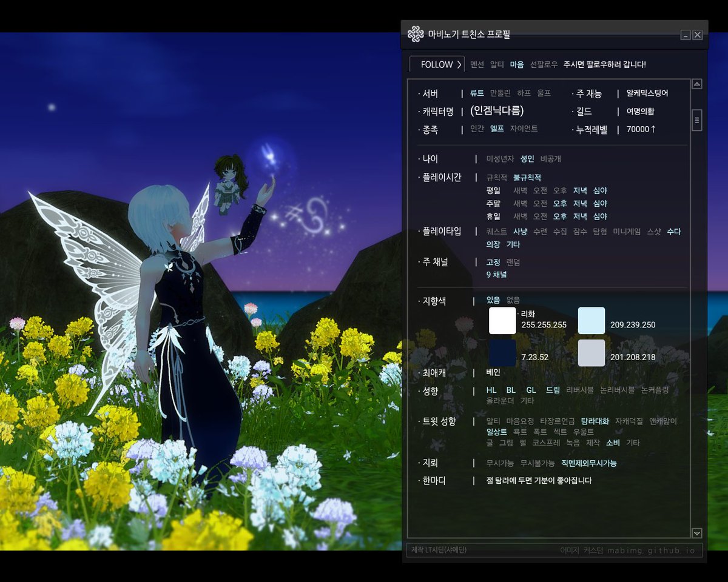728x582 pixels.
Task: Click the scroll-down arrow of the profile panel
Action: (697, 533)
